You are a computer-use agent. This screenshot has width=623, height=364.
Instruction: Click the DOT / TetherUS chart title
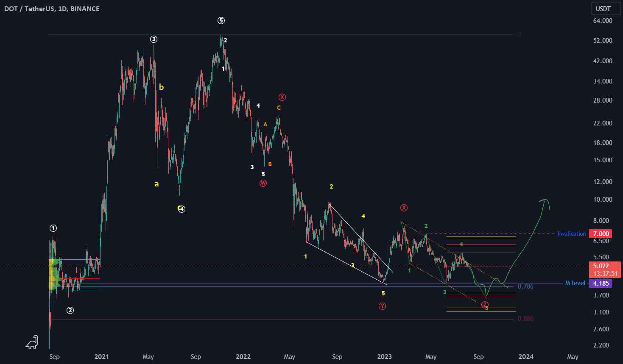(x=52, y=8)
